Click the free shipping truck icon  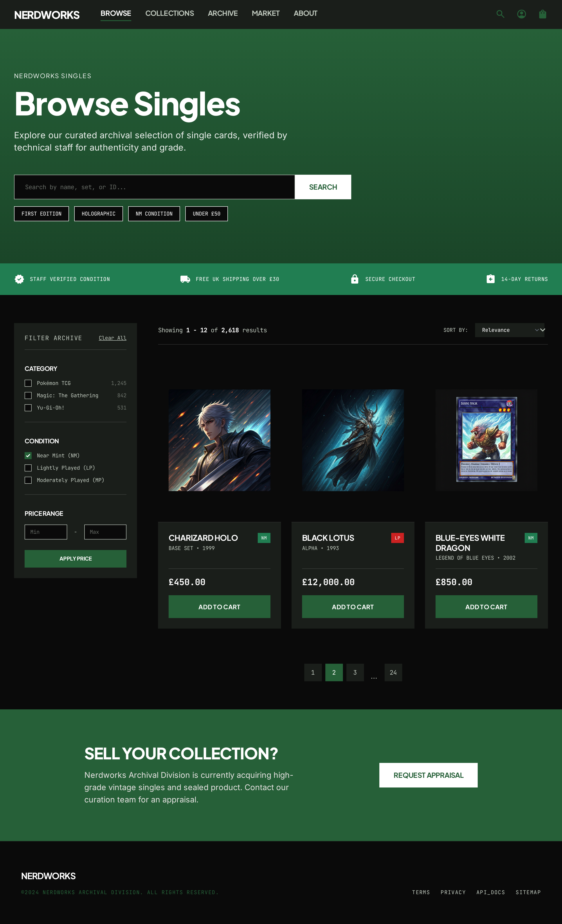pos(185,279)
